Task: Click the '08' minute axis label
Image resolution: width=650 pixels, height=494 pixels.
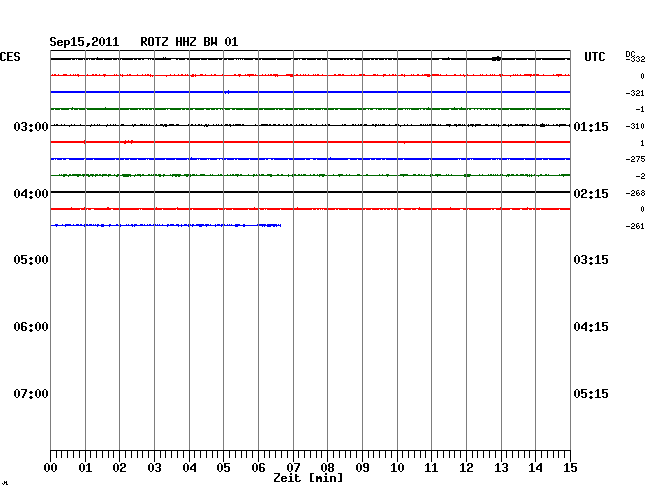Action: tap(327, 468)
